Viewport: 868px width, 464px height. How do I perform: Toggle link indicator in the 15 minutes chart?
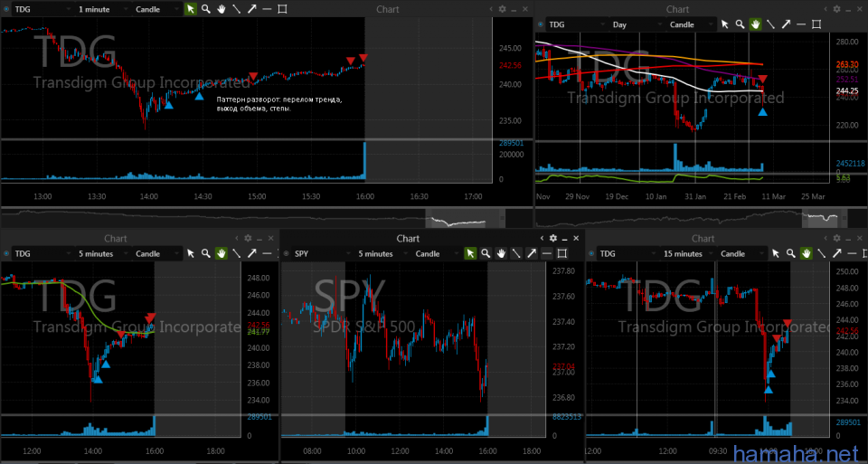(x=591, y=253)
